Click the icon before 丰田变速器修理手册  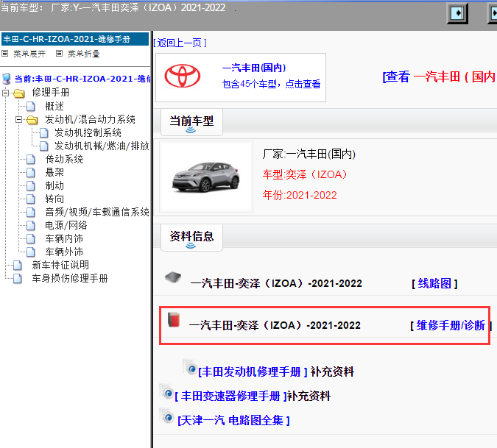tap(166, 392)
